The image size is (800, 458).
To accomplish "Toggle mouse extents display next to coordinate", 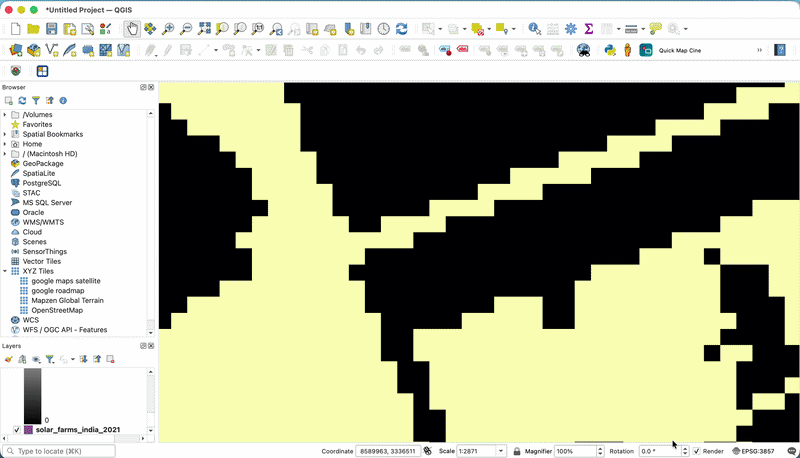I will [428, 451].
